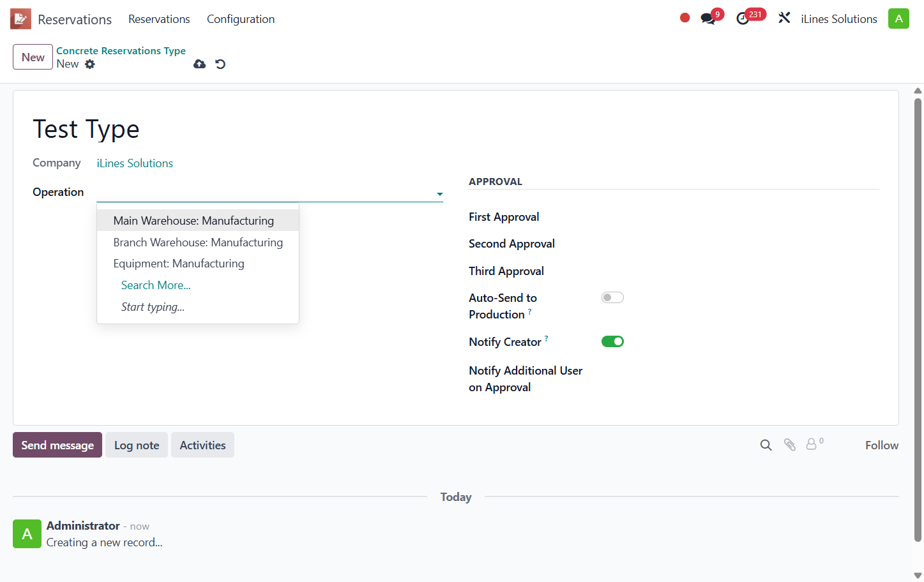Select Main Warehouse: Manufacturing option

(x=198, y=220)
